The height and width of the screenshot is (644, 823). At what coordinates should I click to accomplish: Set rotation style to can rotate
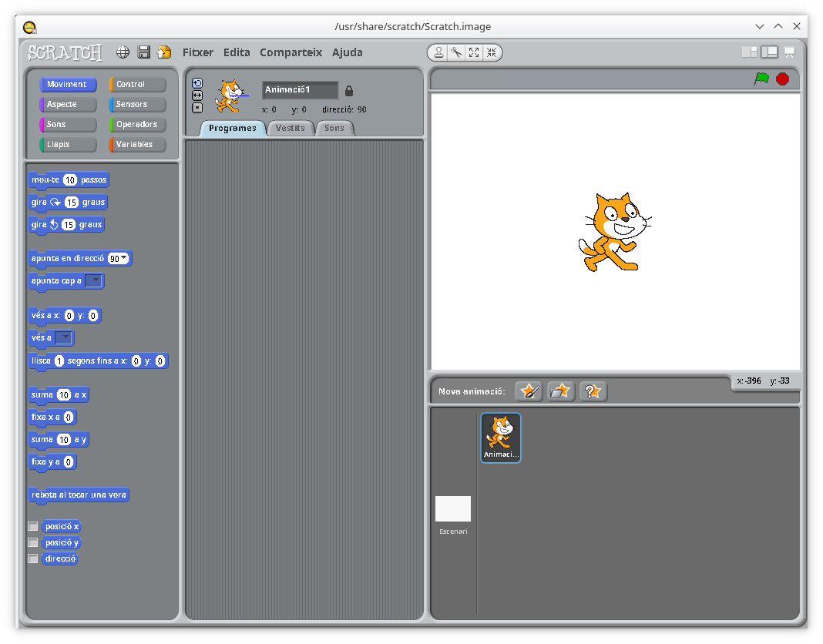197,83
